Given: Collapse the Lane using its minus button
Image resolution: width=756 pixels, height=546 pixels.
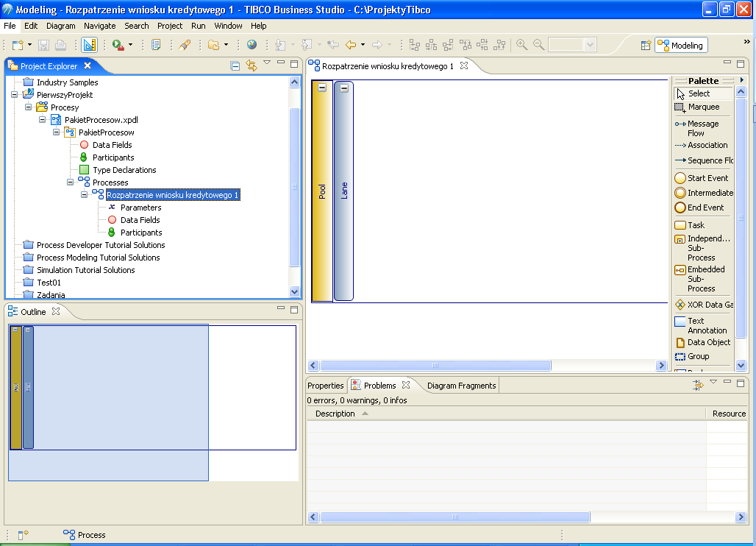Looking at the screenshot, I should tap(344, 88).
